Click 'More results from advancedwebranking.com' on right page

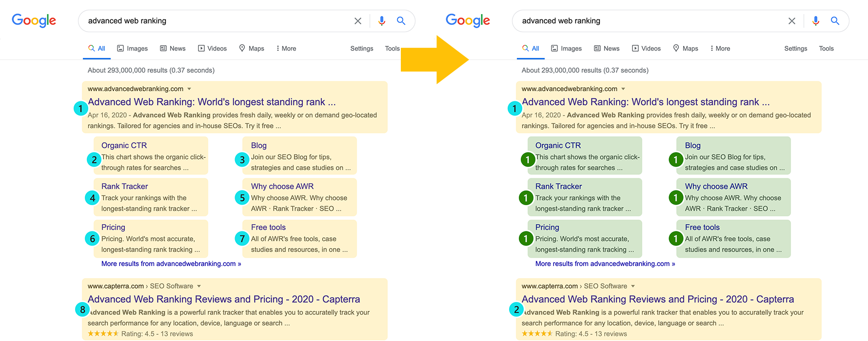click(605, 264)
